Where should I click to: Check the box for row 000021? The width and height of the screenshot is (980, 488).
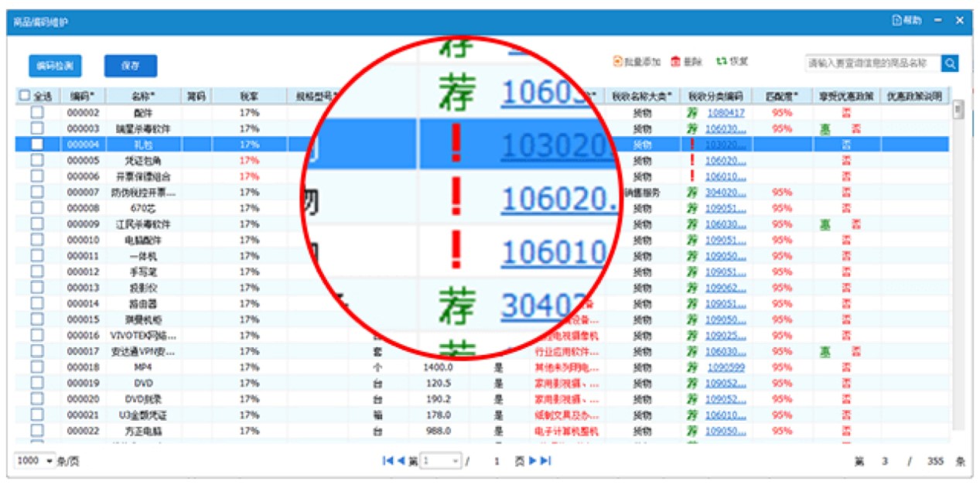coord(37,415)
